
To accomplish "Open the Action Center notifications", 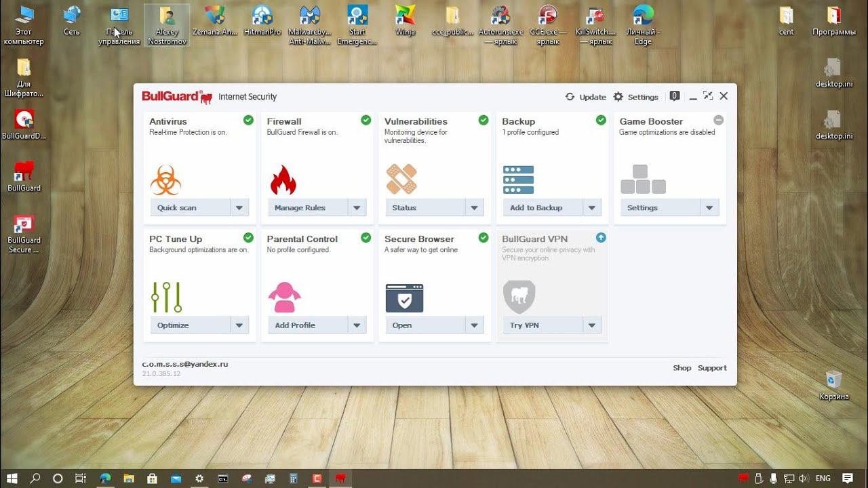I will tap(847, 479).
